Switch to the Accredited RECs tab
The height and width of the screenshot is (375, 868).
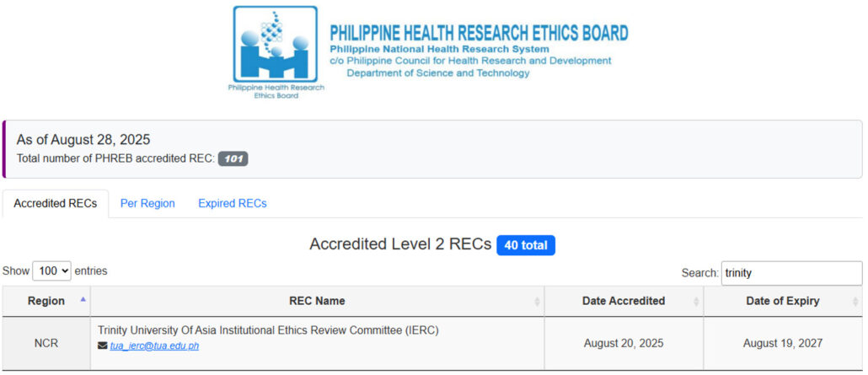pyautogui.click(x=56, y=204)
